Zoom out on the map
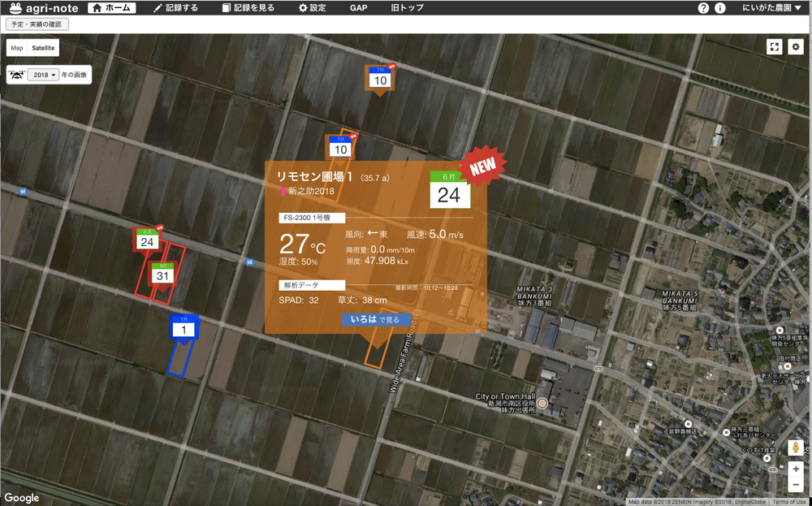This screenshot has height=506, width=812. [x=796, y=485]
